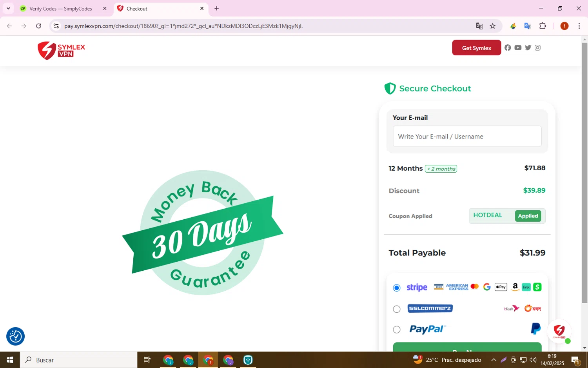Viewport: 588px width, 368px height.
Task: Click the $71.88 plan price
Action: 535,168
